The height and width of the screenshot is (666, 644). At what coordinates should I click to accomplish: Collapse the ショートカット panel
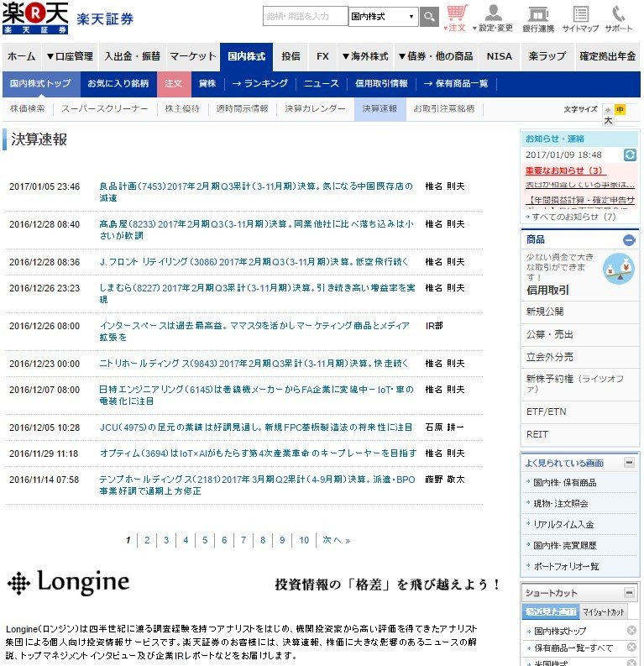629,592
